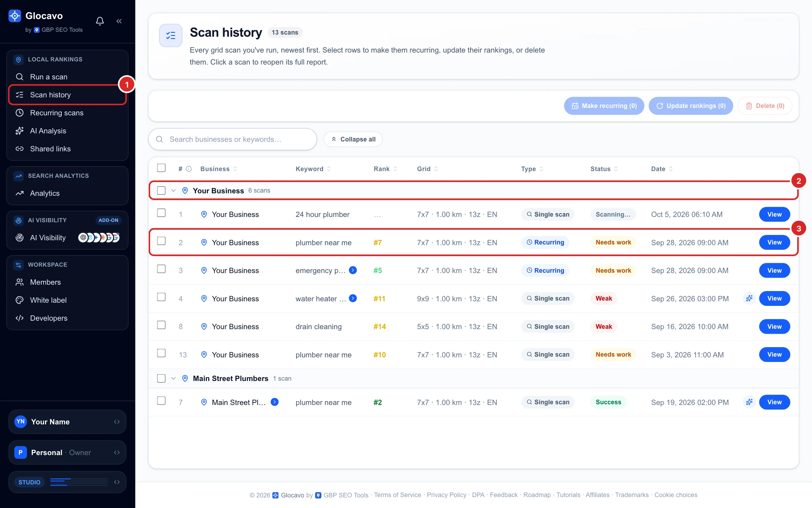
Task: Sort by Date column
Action: click(662, 169)
